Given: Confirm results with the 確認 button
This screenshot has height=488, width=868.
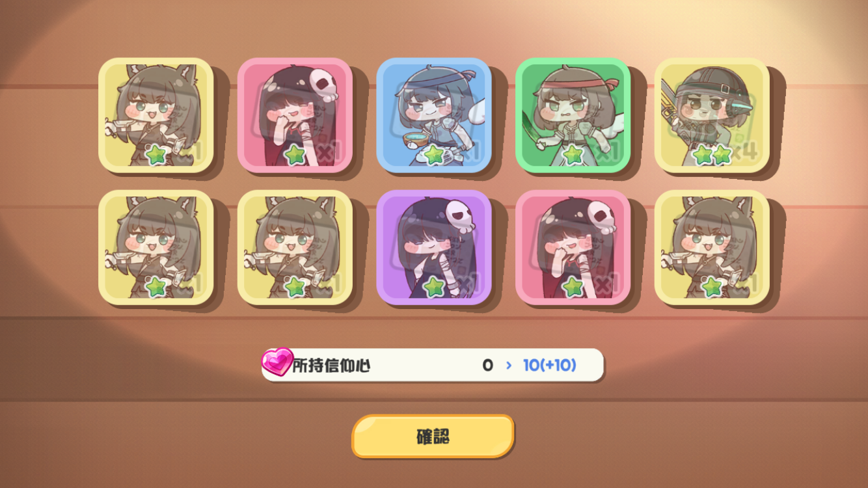Looking at the screenshot, I should 433,436.
